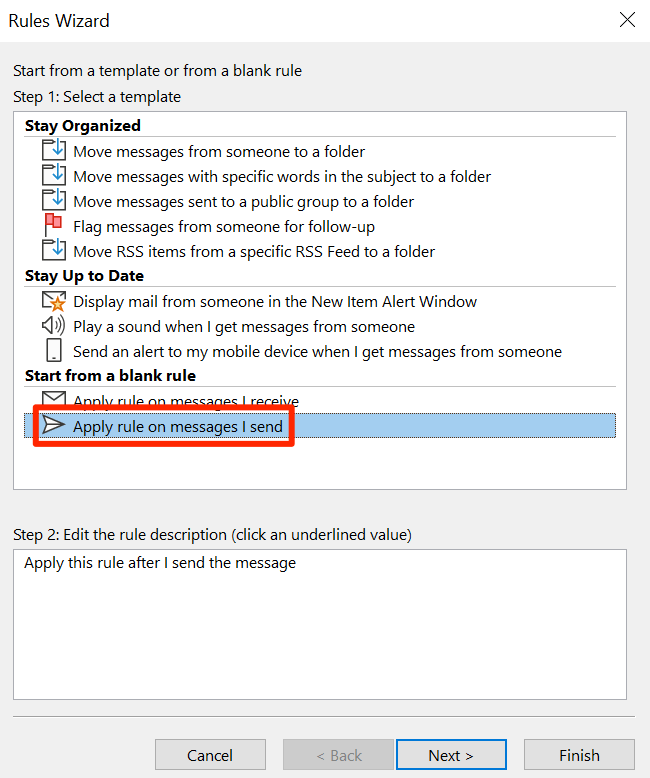Click the Next > button
650x778 pixels.
pos(451,755)
